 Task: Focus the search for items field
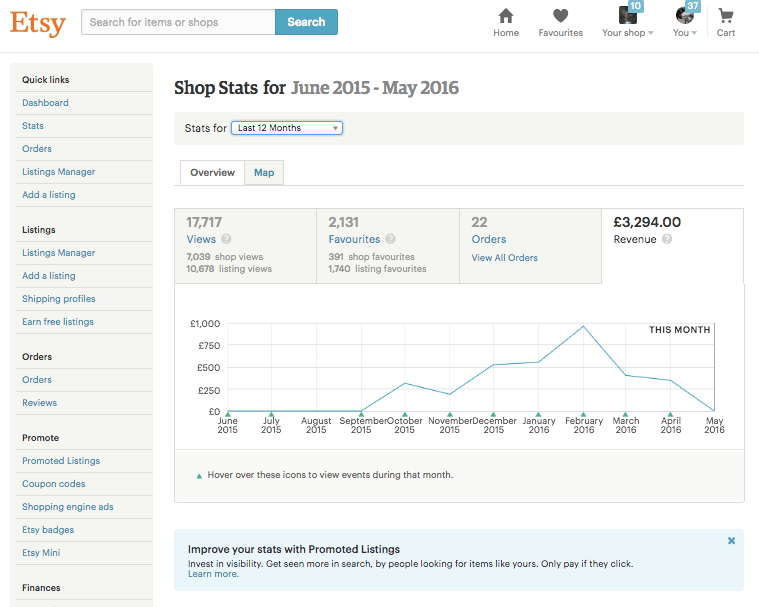point(178,22)
